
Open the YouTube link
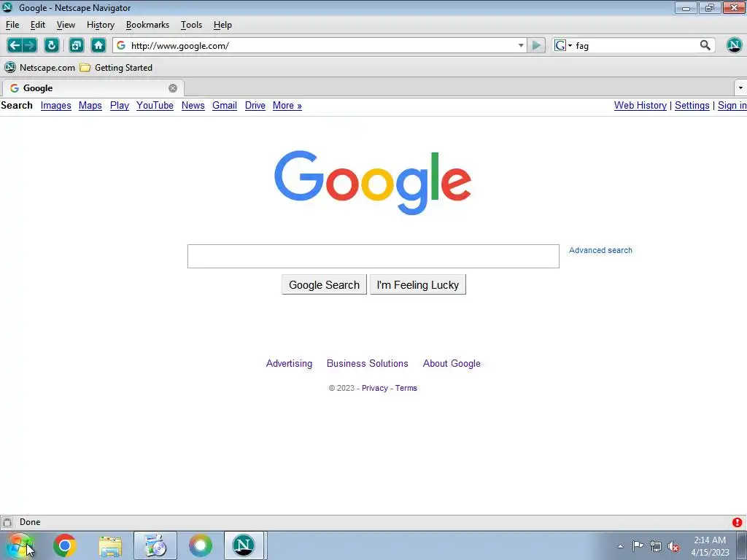tap(155, 106)
